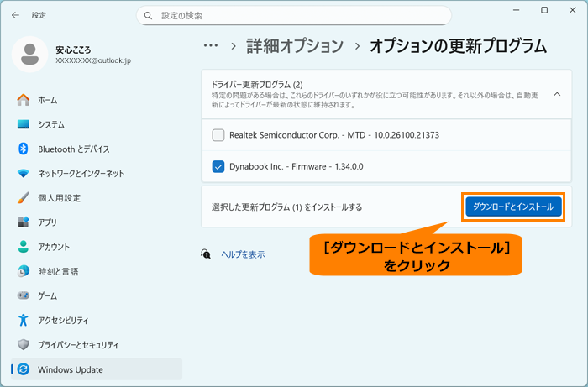Click the Apps icon in sidebar
The image size is (588, 387).
click(24, 222)
